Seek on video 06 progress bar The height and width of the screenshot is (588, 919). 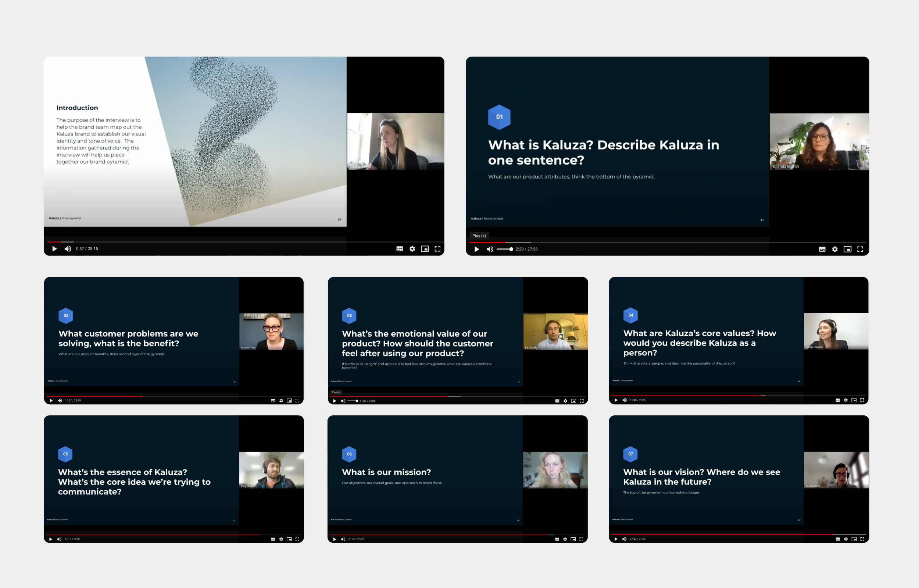pyautogui.click(x=457, y=535)
